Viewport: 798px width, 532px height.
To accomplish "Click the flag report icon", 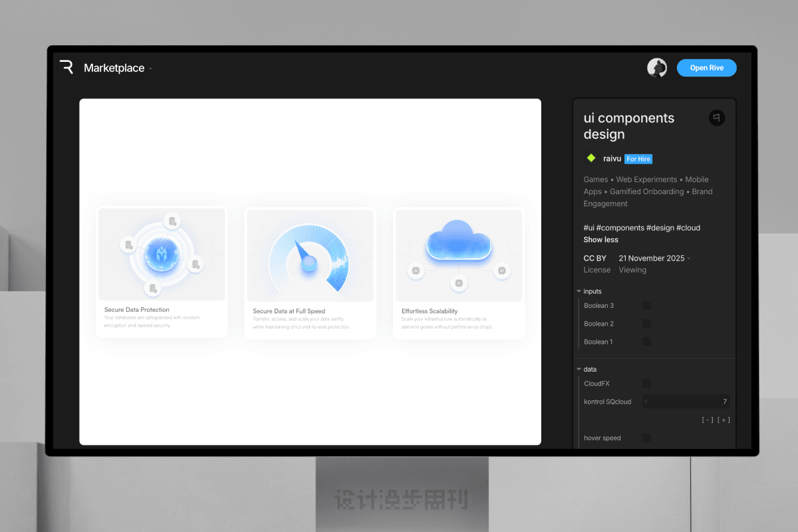I will pos(716,118).
